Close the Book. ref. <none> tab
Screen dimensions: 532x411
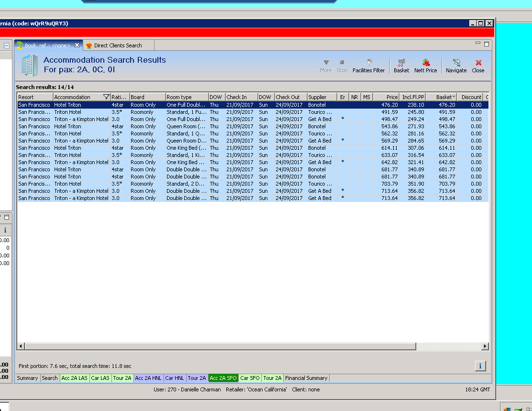point(77,45)
